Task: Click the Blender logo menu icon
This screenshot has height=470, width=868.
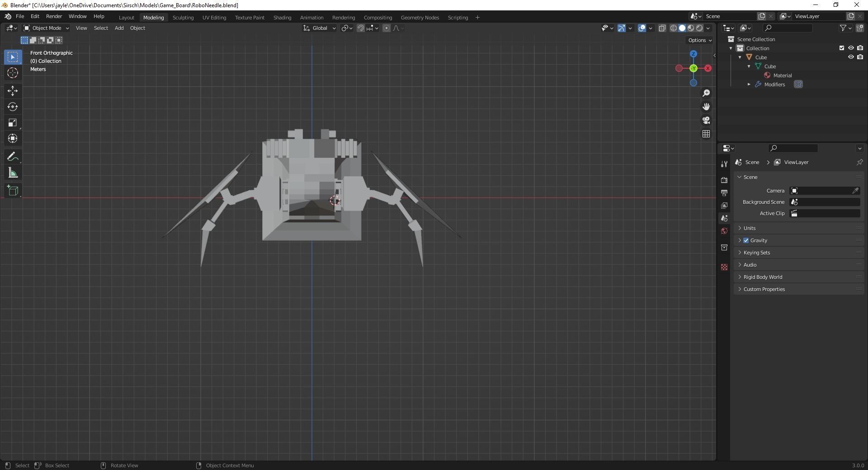Action: (8, 16)
